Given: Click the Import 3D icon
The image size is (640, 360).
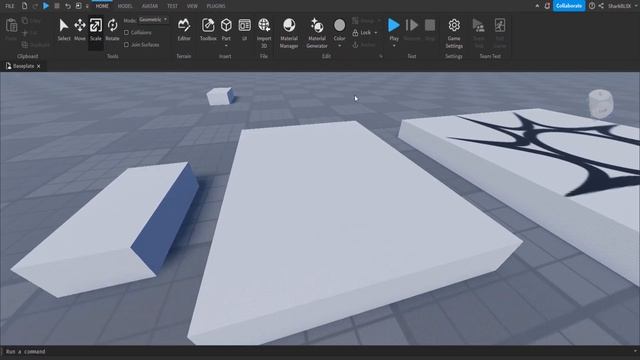Looking at the screenshot, I should (x=264, y=25).
